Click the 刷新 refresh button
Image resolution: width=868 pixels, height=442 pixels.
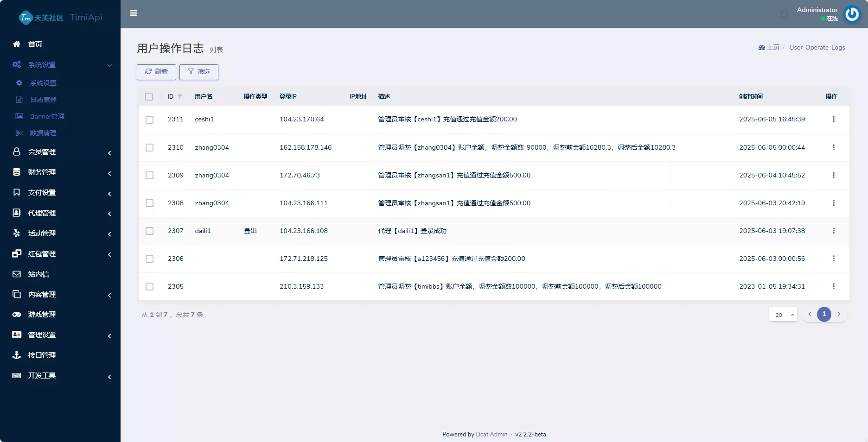(x=156, y=72)
